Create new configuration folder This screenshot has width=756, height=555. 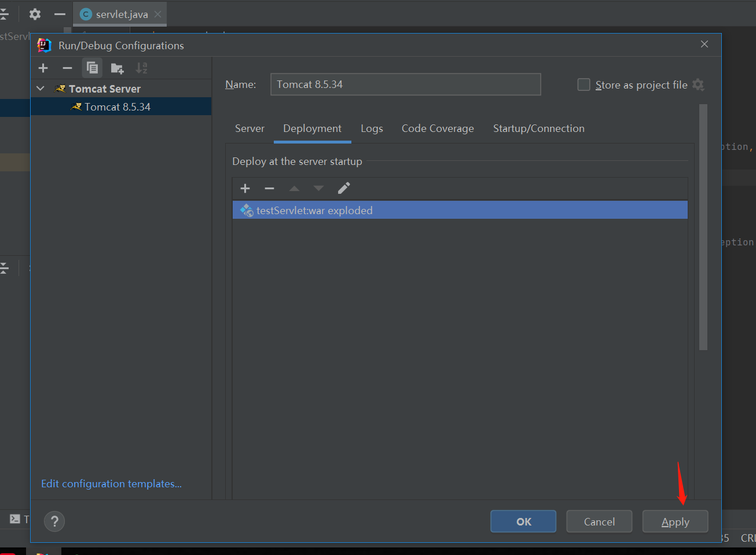point(117,68)
